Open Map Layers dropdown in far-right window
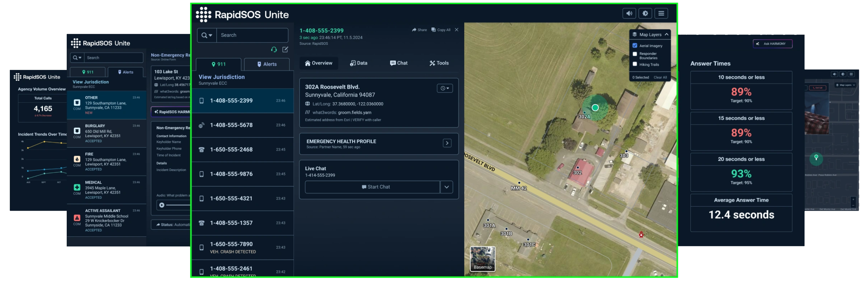868x282 pixels. pos(846,85)
